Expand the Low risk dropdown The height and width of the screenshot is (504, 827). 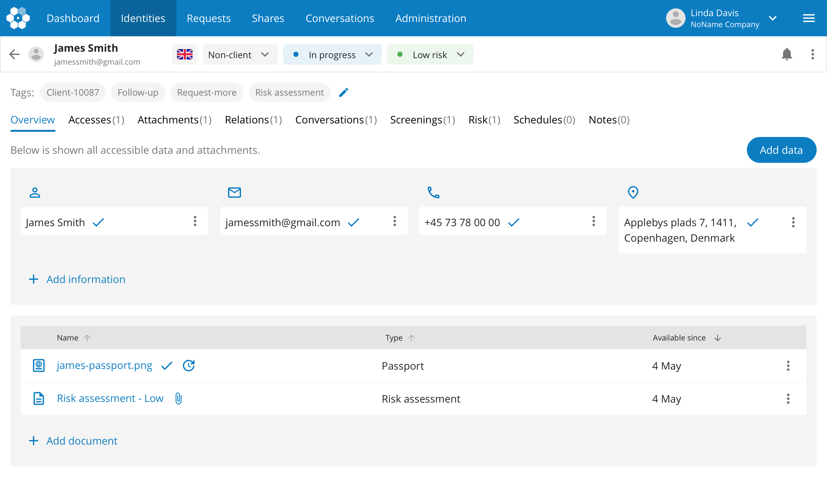coord(430,54)
